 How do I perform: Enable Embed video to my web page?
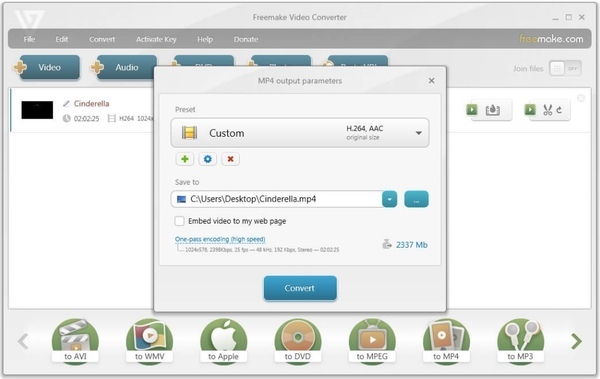coord(179,221)
